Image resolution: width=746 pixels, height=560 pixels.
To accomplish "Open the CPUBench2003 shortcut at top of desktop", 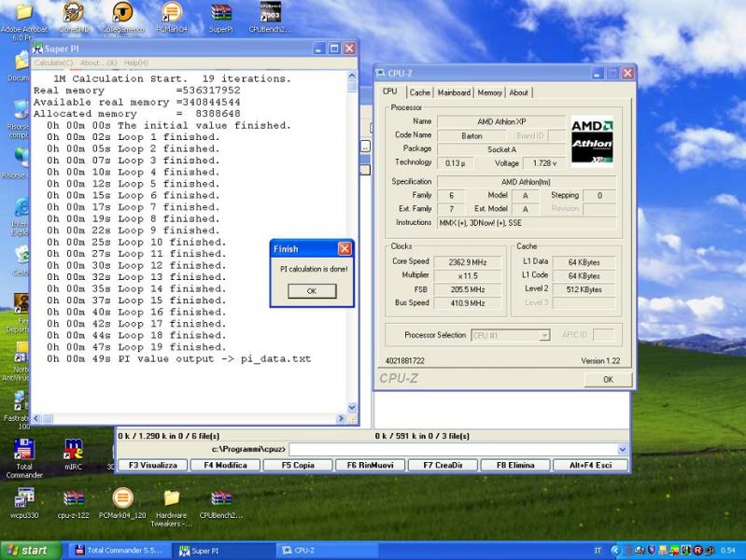I will pyautogui.click(x=270, y=13).
